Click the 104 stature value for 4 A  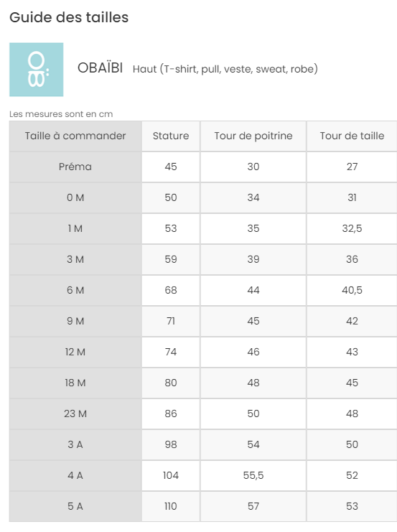click(x=171, y=476)
